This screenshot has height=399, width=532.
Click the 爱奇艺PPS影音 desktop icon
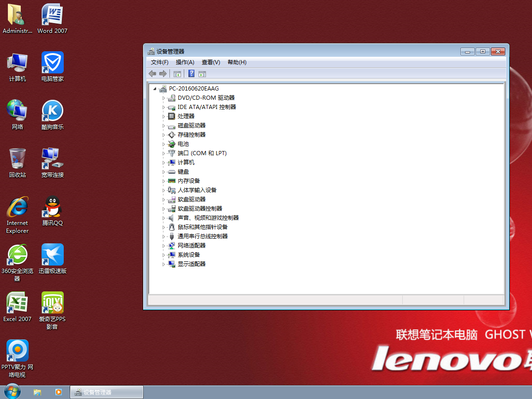pos(52,303)
